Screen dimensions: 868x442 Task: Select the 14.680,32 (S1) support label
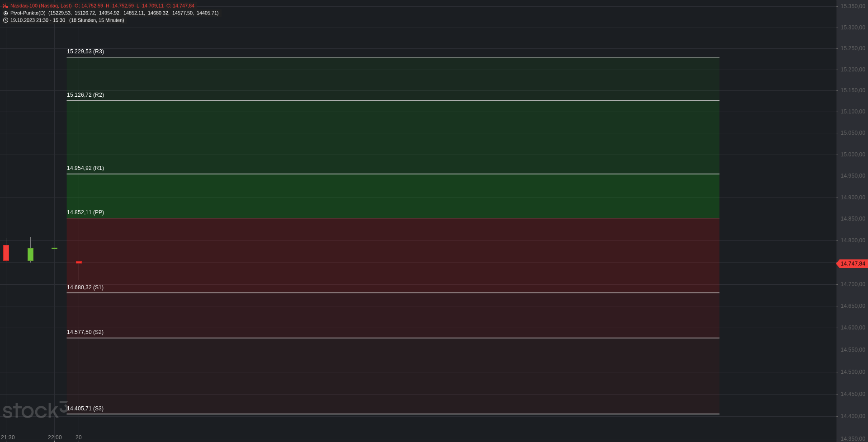tap(85, 287)
